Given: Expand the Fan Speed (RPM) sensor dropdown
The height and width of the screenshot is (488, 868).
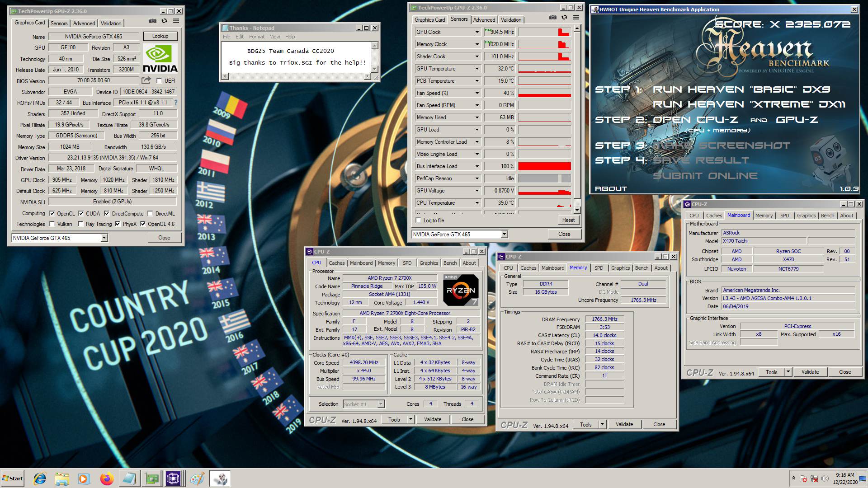Looking at the screenshot, I should tap(477, 105).
